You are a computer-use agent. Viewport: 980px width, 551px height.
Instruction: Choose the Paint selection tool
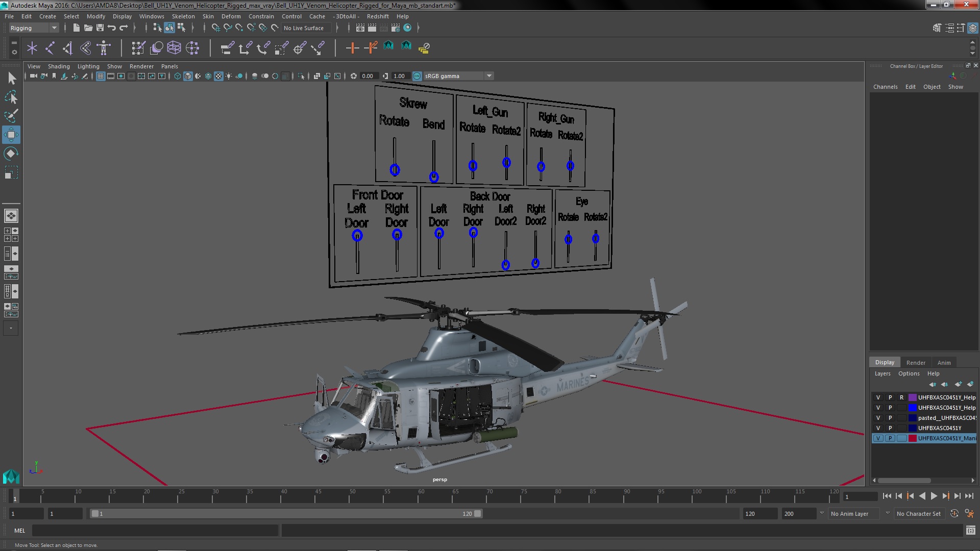tap(11, 116)
